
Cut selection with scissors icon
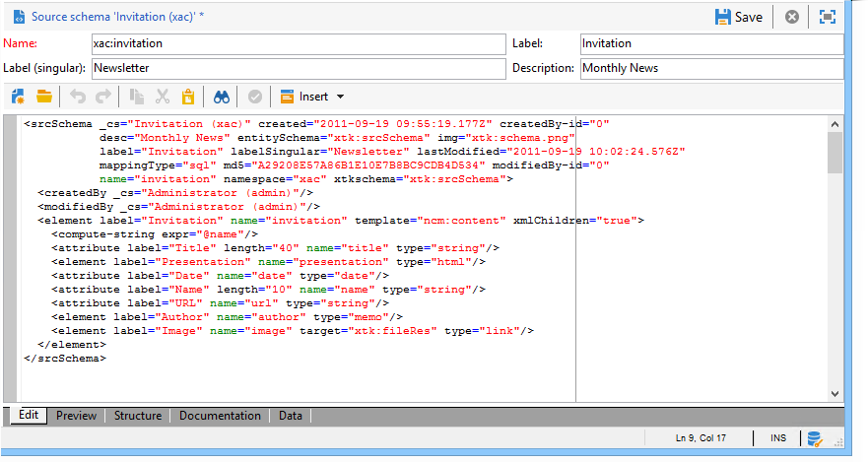(163, 97)
